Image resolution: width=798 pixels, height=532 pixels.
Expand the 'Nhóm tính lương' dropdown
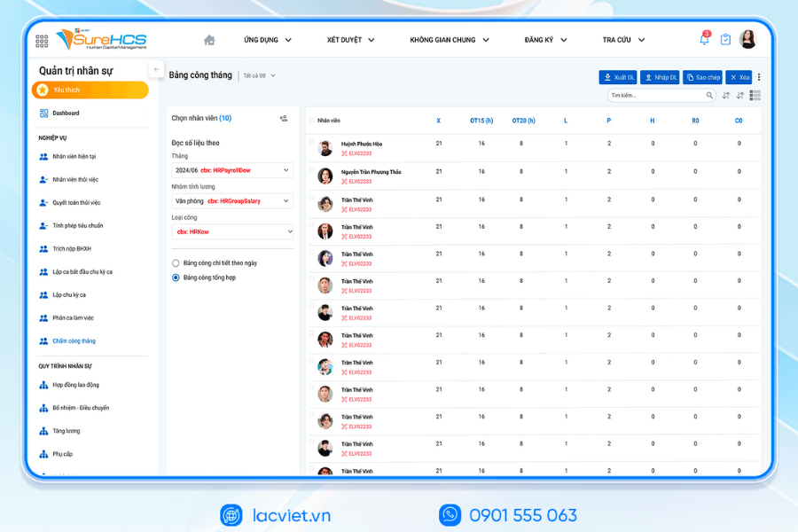tap(232, 201)
